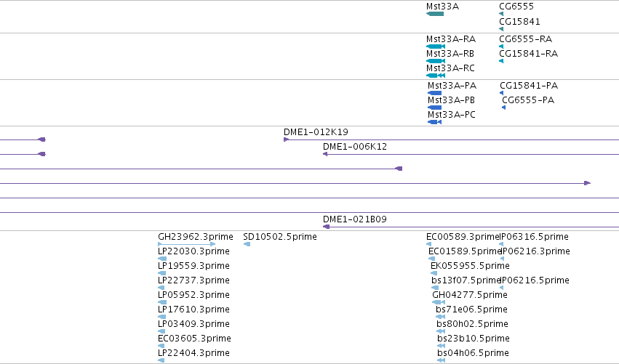Click the GH04277.5prime label
Viewport: 619px width, 364px height.
(x=470, y=295)
